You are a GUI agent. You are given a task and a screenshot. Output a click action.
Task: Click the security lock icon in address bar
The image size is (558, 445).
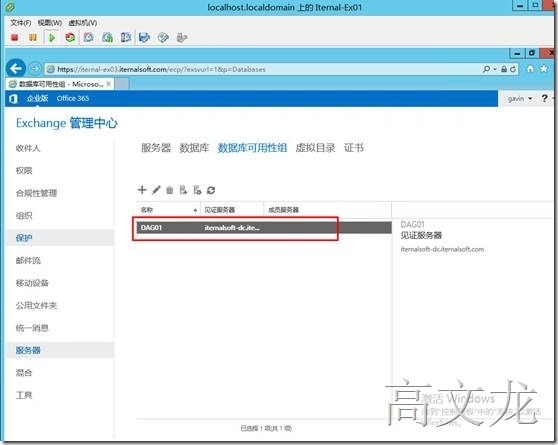(x=504, y=69)
